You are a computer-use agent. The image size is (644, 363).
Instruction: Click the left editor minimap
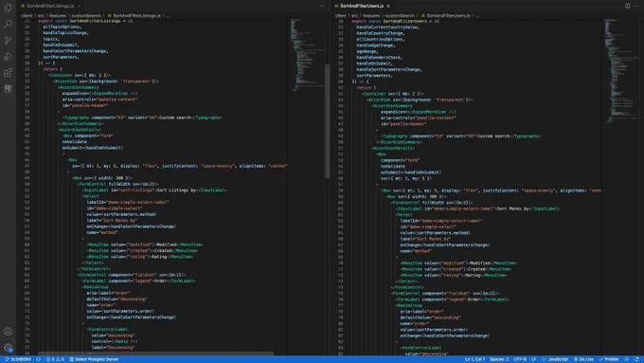308,55
